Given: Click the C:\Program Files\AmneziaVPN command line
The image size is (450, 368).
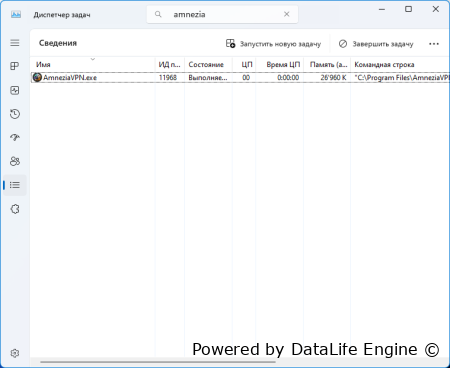Looking at the screenshot, I should (402, 78).
